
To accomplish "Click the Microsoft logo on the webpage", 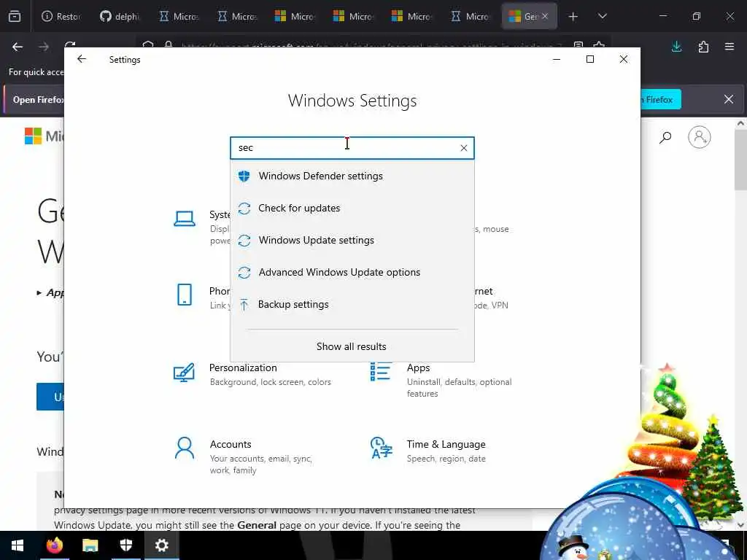I will 34,136.
